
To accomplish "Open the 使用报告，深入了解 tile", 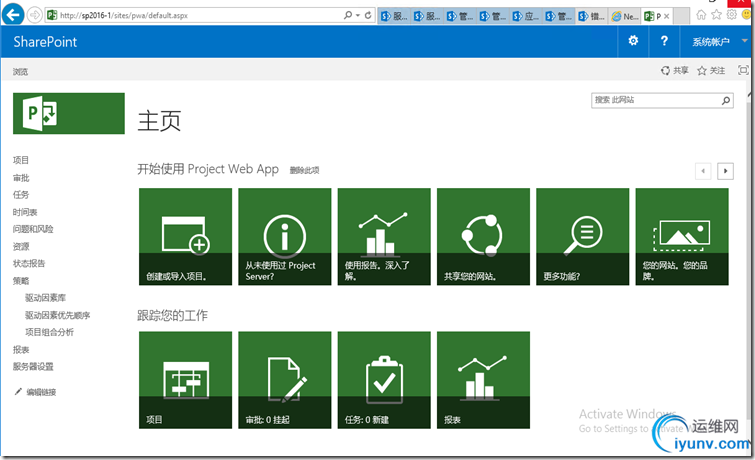I will coord(384,237).
